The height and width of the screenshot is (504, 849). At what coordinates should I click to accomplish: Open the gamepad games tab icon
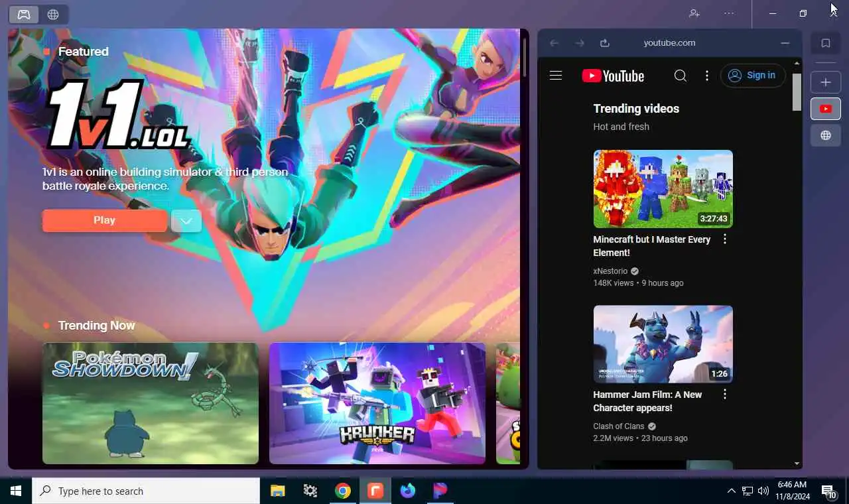click(x=23, y=15)
